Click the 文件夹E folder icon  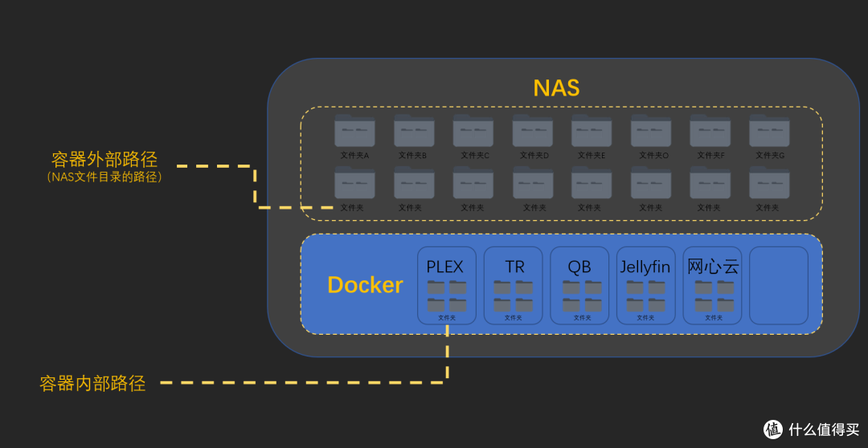(592, 131)
